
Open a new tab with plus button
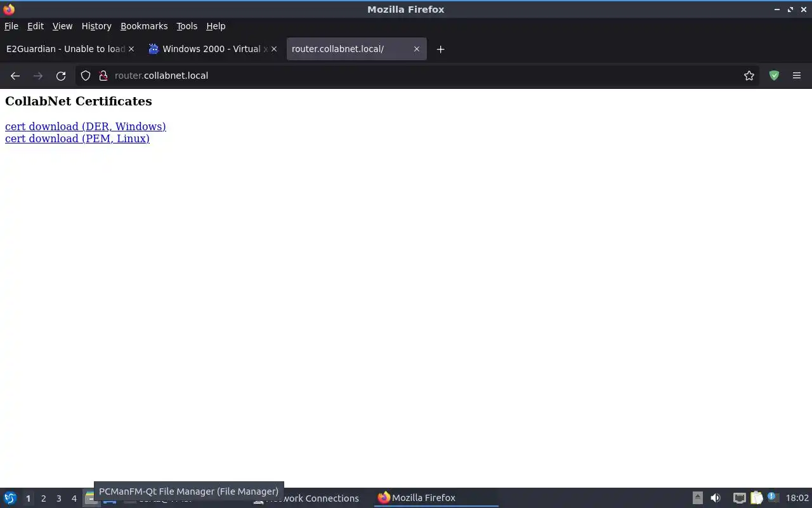click(x=440, y=49)
